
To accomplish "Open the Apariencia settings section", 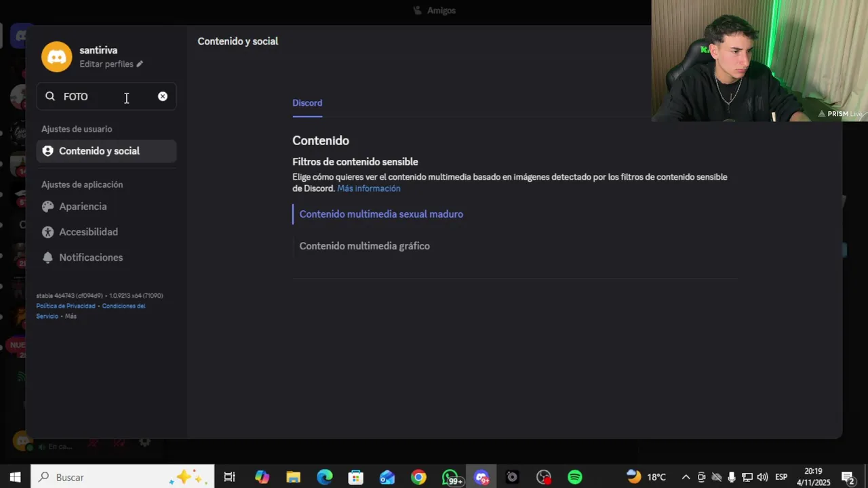I will [x=106, y=207].
